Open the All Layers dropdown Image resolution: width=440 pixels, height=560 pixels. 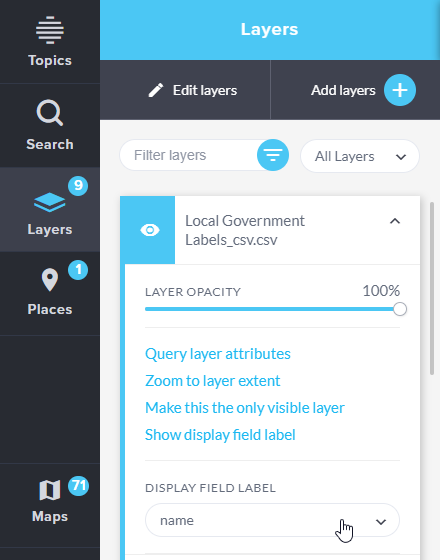(x=360, y=156)
